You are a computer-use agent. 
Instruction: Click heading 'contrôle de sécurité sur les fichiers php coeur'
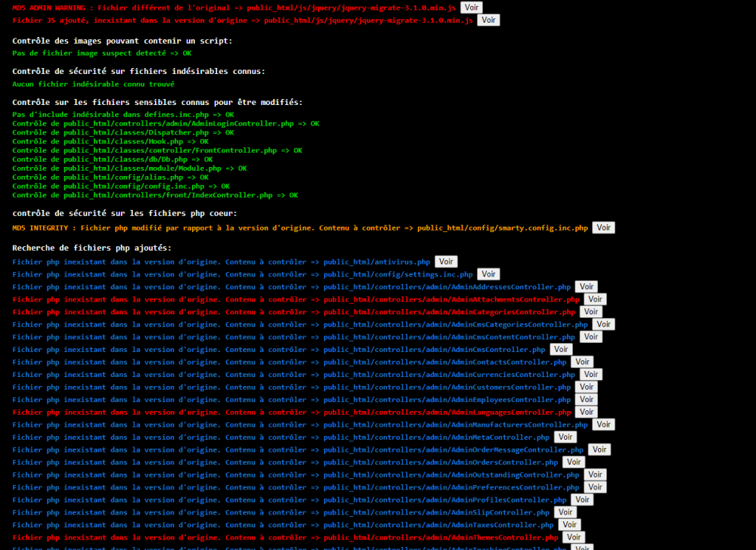(x=125, y=213)
